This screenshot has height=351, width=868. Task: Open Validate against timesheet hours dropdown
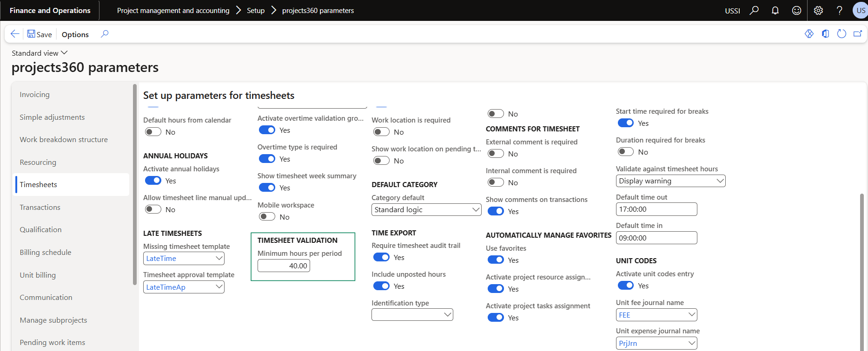tap(720, 181)
